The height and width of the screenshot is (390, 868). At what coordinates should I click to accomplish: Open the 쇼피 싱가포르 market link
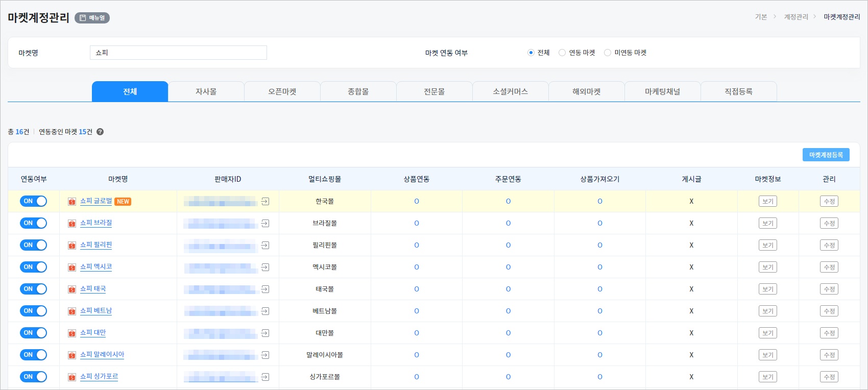[x=99, y=377]
